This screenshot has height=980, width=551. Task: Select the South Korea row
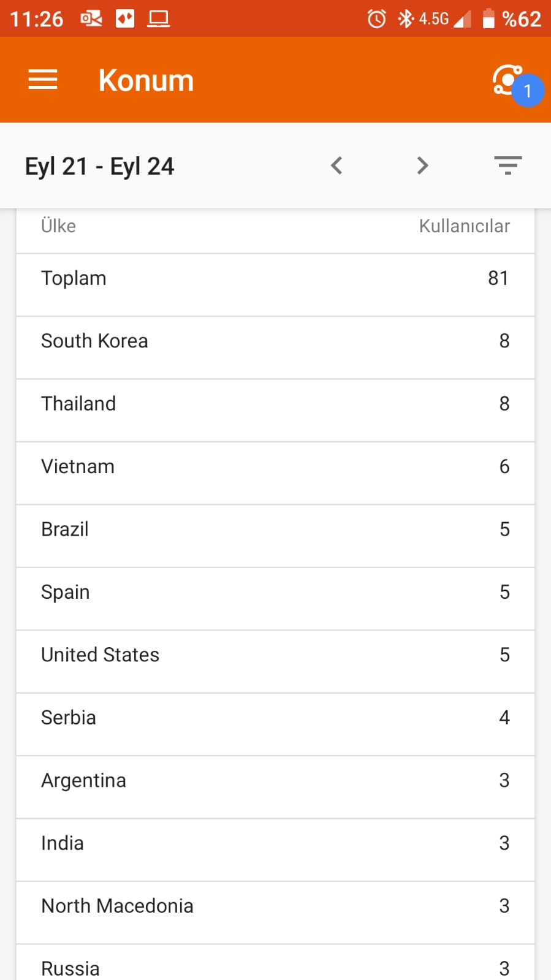[275, 348]
